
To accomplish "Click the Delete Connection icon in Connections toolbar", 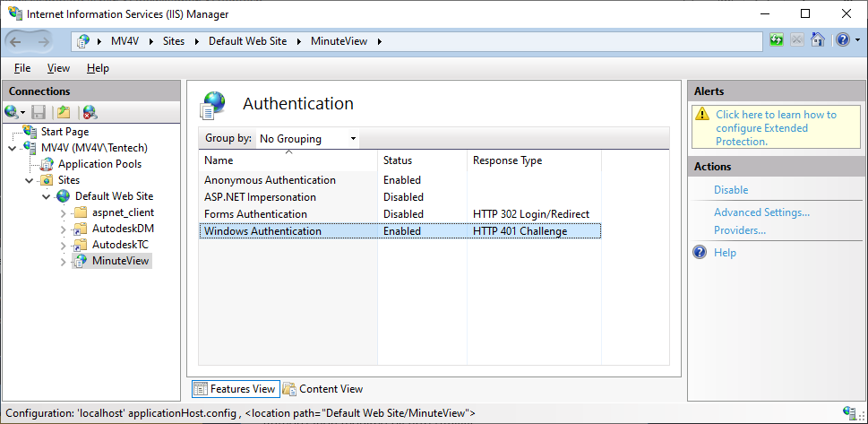I will click(90, 113).
